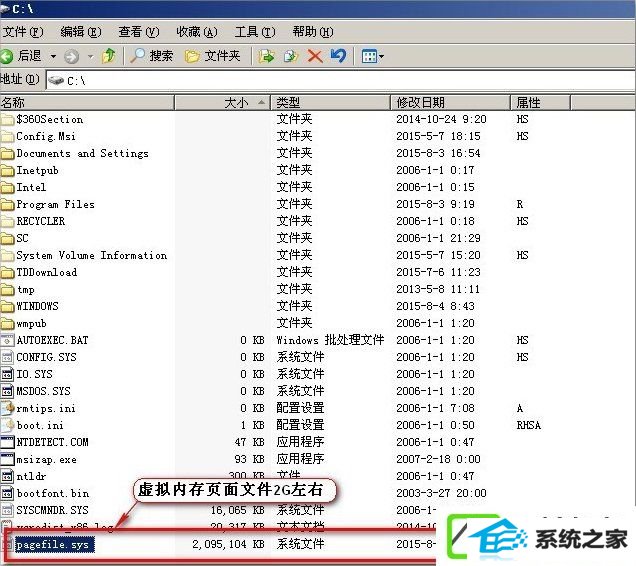Select the rmtips.ini file icon
Viewport: 636px width, 566px height.
[7, 409]
